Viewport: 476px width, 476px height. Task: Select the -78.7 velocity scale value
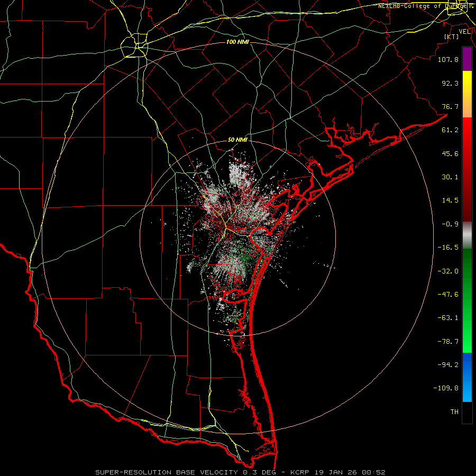click(448, 342)
